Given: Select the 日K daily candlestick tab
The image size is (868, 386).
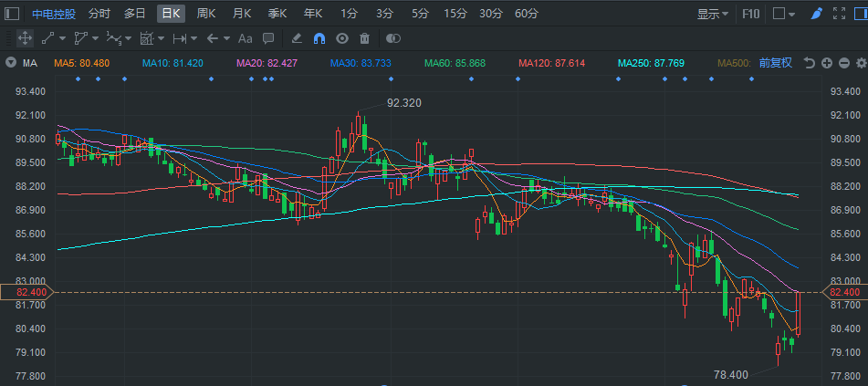Looking at the screenshot, I should [171, 14].
